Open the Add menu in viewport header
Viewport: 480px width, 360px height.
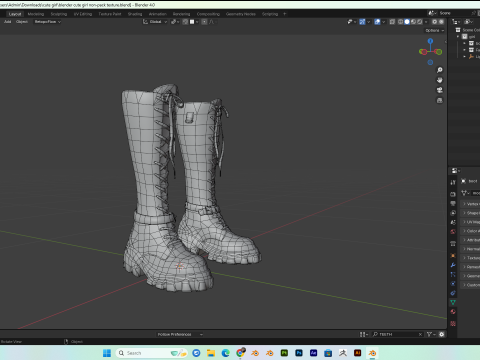7,22
